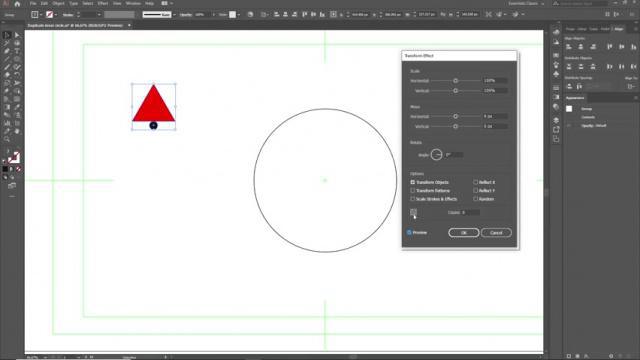Select the Direct Selection tool
This screenshot has width=640, height=360.
pyautogui.click(x=17, y=36)
